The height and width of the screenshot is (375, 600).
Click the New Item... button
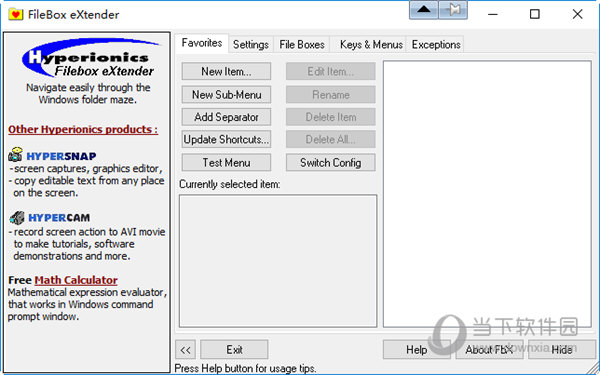(226, 72)
